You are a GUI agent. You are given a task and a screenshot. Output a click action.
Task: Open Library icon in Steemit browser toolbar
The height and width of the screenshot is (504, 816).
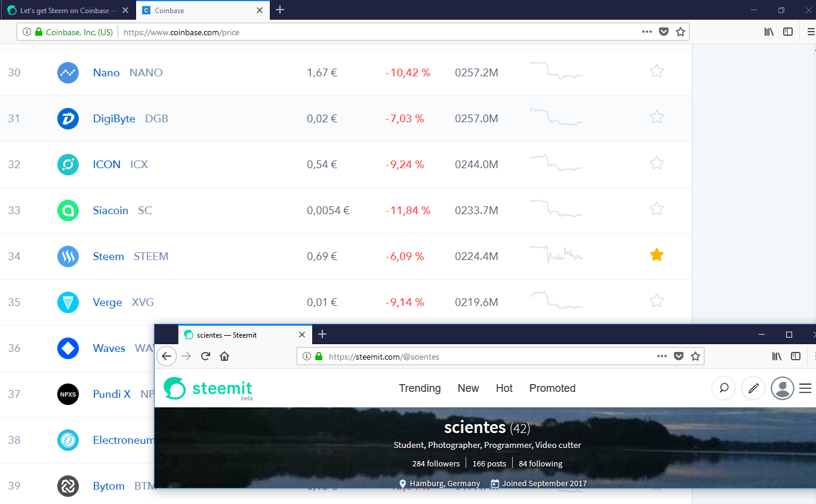777,356
